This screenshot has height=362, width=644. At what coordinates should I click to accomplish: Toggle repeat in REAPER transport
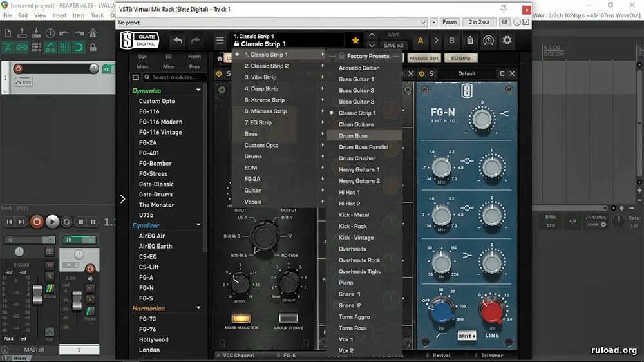point(66,222)
